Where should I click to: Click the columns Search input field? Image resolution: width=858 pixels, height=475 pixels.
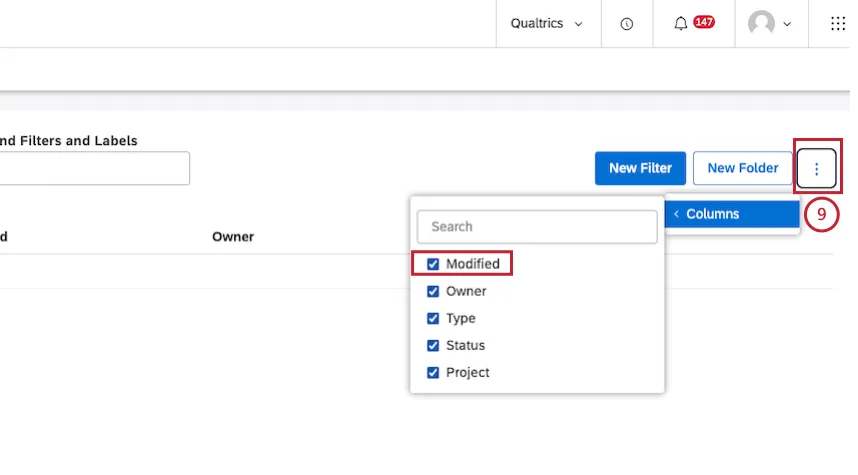point(537,227)
